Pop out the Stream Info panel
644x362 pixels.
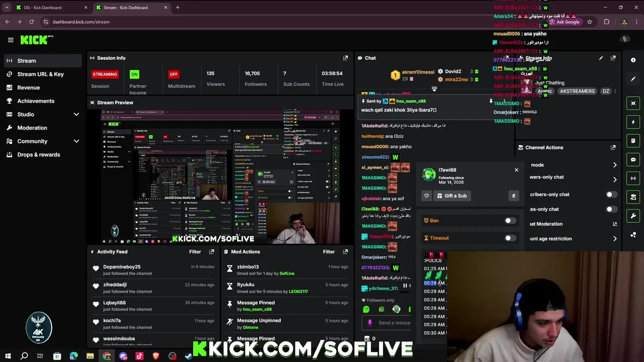(613, 58)
